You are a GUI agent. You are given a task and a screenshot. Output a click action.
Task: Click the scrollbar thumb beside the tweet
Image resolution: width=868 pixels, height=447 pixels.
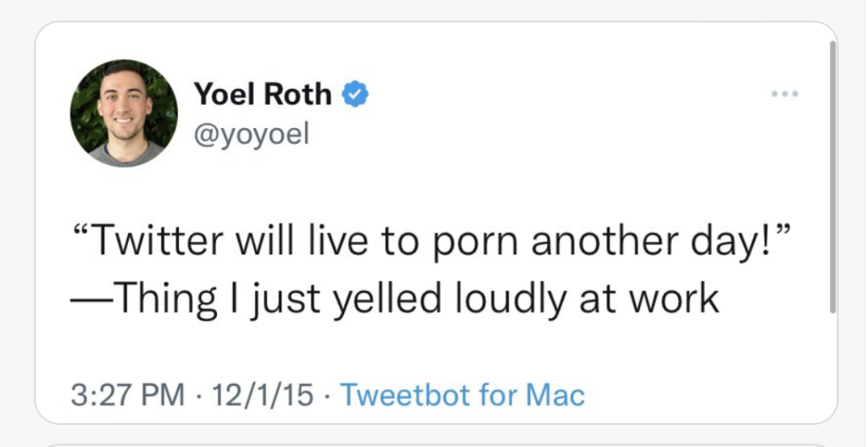click(832, 177)
